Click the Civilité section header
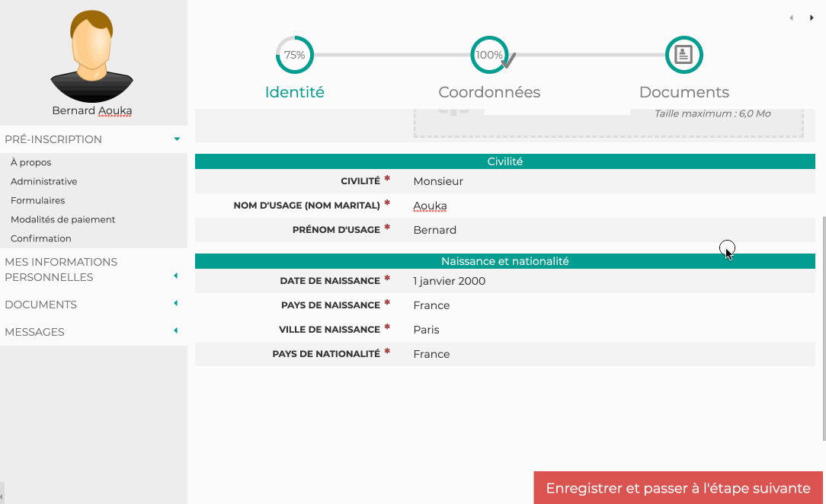Screen dimensions: 826x504 (x=505, y=161)
